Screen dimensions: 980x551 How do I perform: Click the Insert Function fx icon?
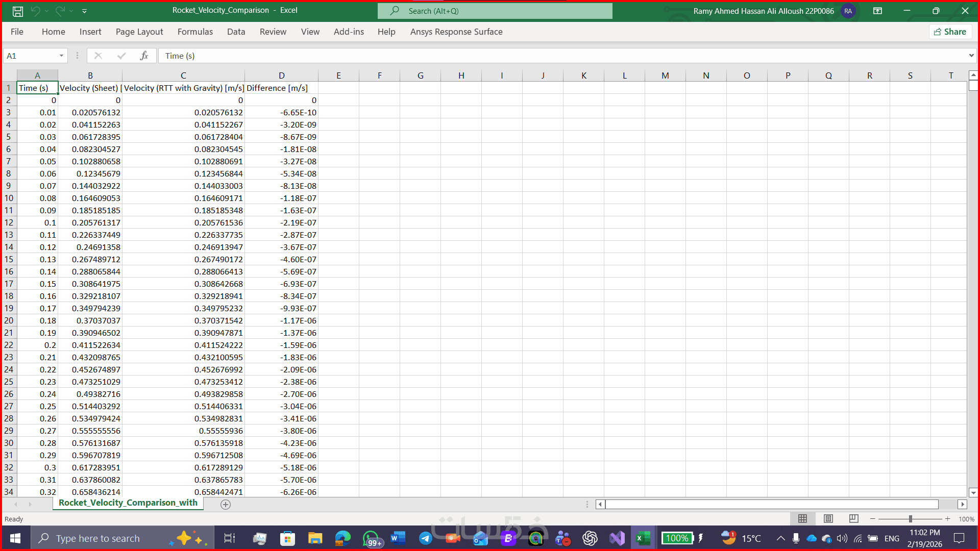click(x=144, y=56)
